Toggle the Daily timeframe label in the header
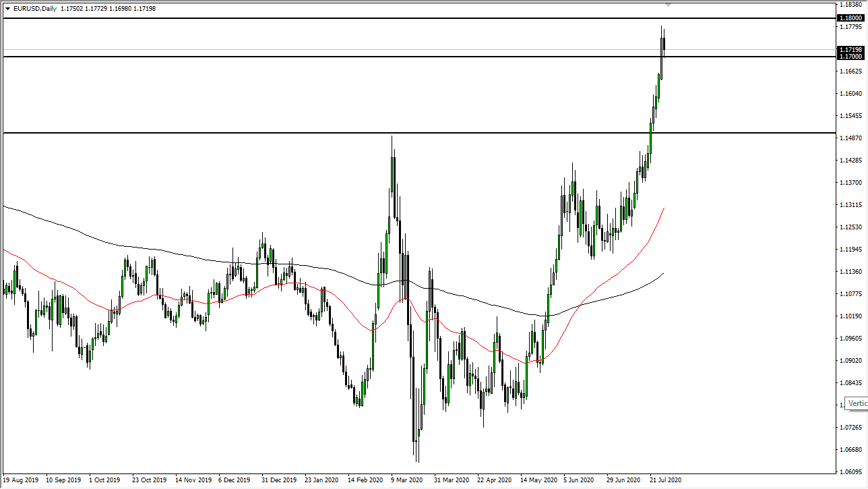This screenshot has width=868, height=489. coord(47,9)
